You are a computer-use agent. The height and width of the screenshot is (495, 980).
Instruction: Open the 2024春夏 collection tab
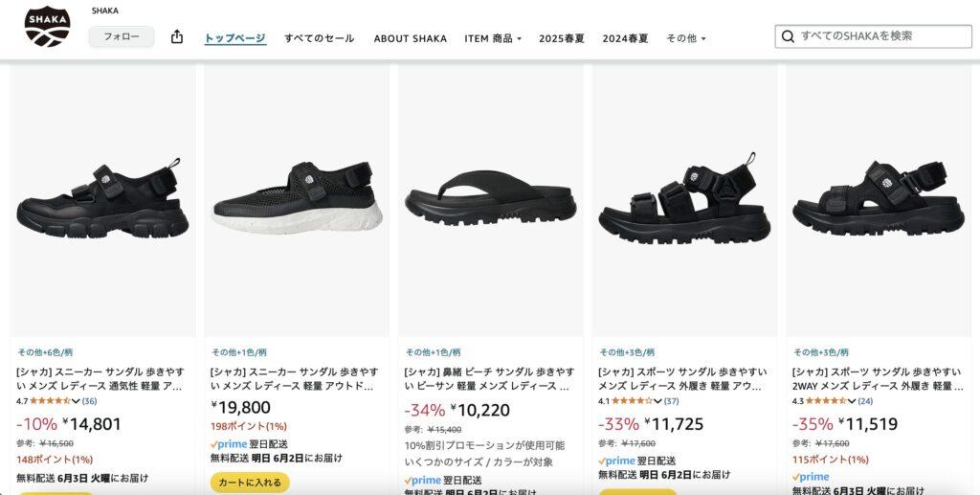[625, 38]
